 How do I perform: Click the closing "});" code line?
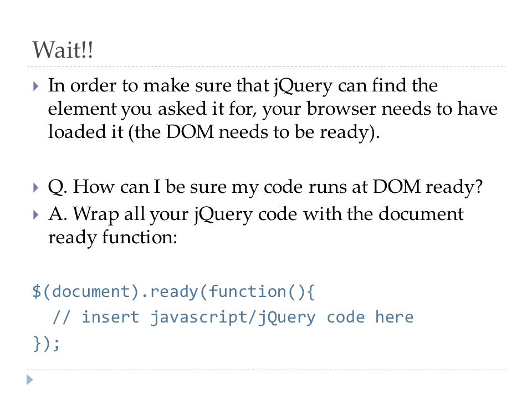pyautogui.click(x=46, y=343)
